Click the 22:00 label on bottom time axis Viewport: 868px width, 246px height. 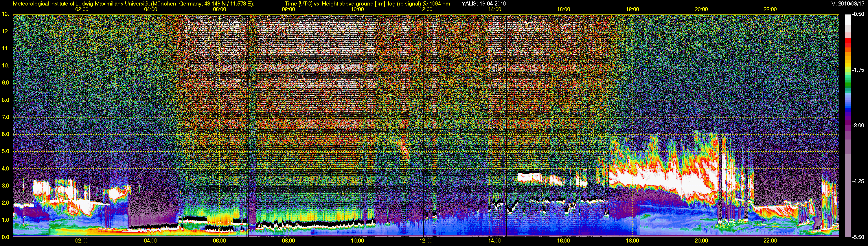(x=770, y=241)
